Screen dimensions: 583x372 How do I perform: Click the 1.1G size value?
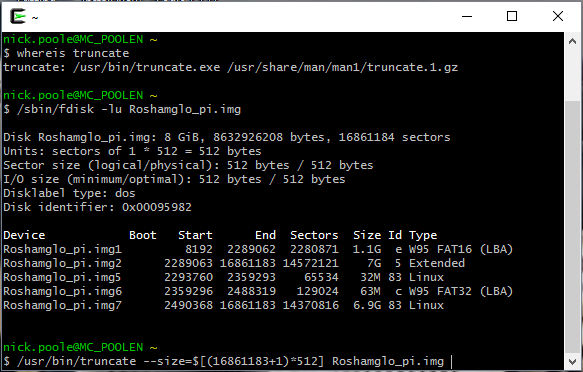click(367, 249)
